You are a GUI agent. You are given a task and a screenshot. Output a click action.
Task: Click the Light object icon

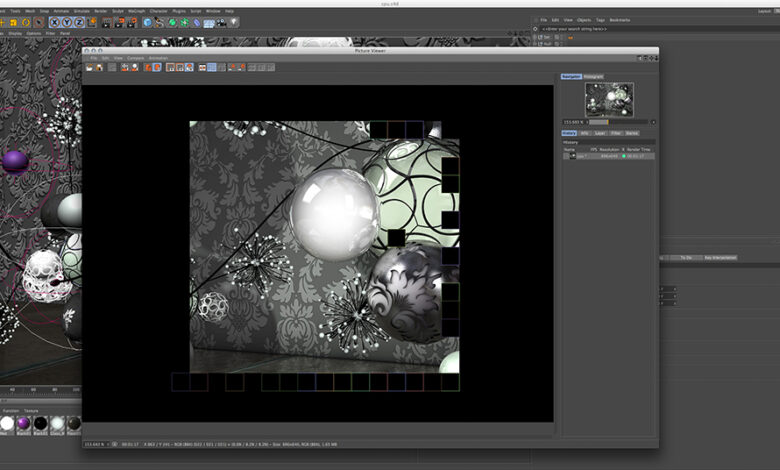(233, 22)
